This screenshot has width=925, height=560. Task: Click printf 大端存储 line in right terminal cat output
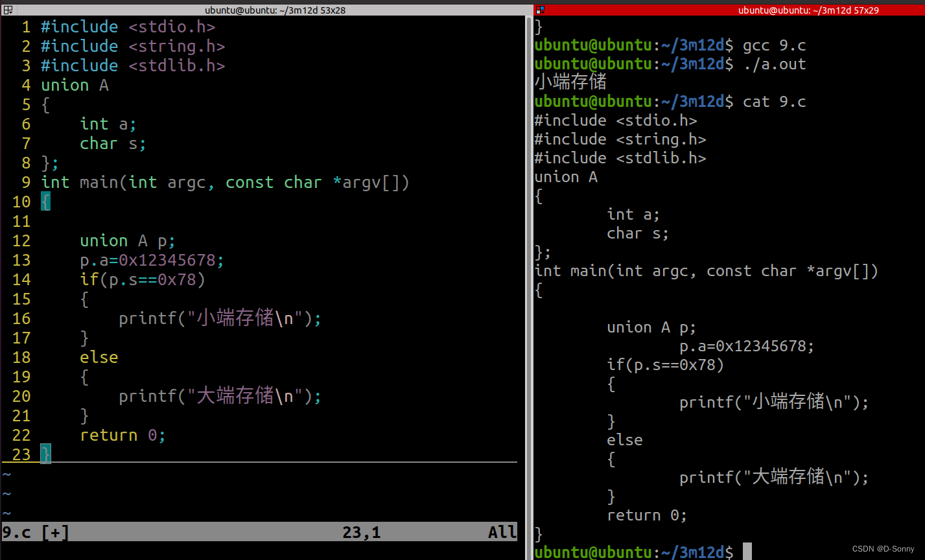tap(774, 478)
